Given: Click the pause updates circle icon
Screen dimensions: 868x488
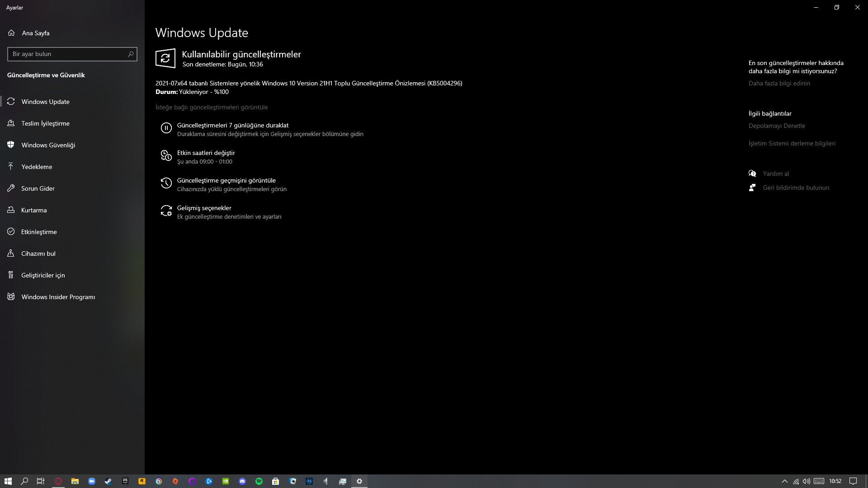Looking at the screenshot, I should [166, 128].
